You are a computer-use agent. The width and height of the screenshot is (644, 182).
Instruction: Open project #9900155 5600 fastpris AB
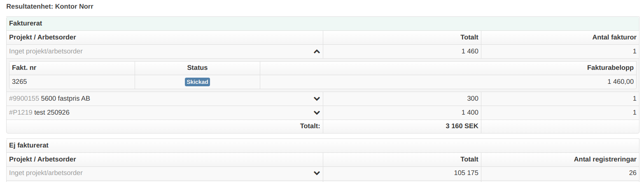click(x=49, y=99)
